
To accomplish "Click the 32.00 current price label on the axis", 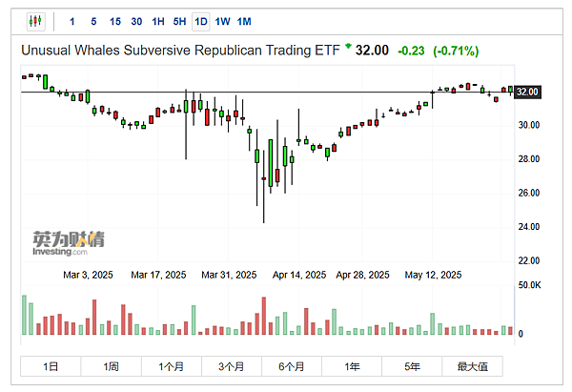I will 527,92.
